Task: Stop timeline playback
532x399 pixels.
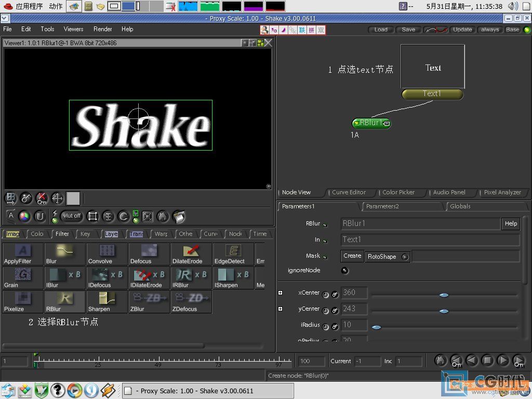Action: 487,361
